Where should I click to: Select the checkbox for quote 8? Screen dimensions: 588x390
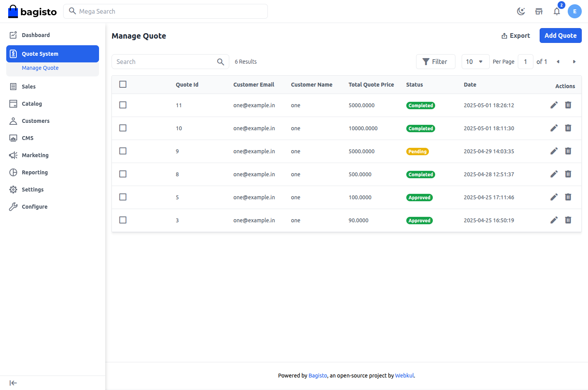(123, 174)
